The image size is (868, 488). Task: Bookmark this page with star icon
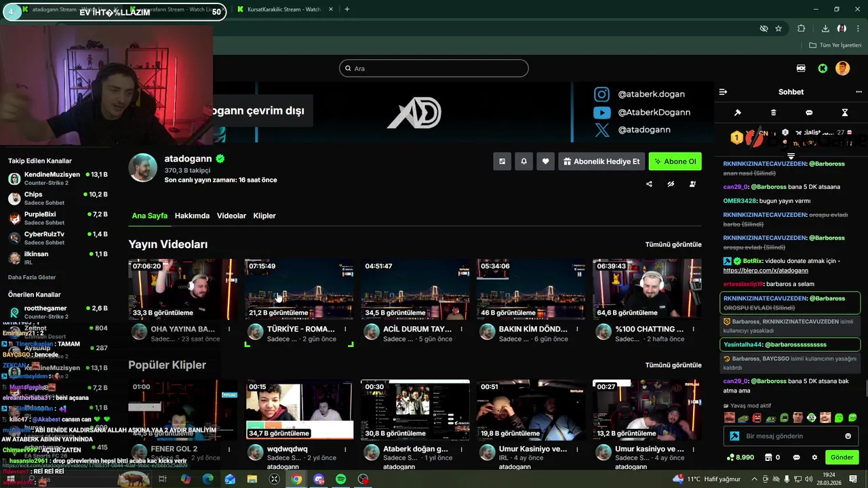(778, 28)
